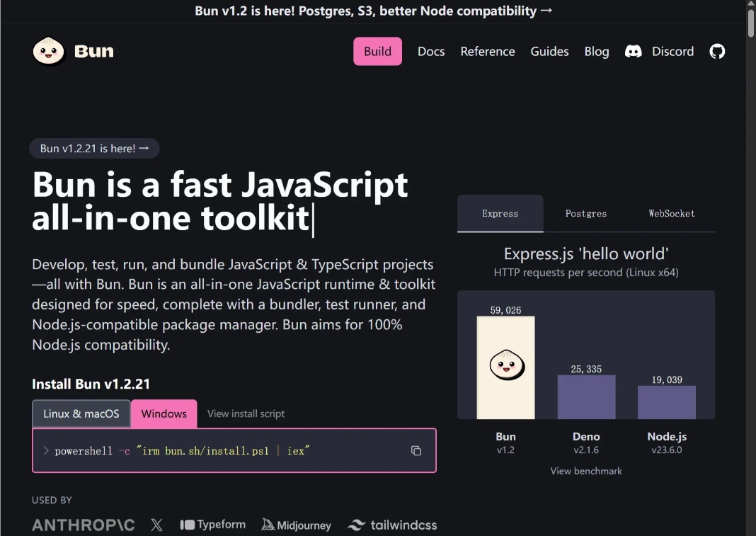Switch to the WebSocket benchmark tab
Viewport: 756px width, 536px height.
point(672,213)
